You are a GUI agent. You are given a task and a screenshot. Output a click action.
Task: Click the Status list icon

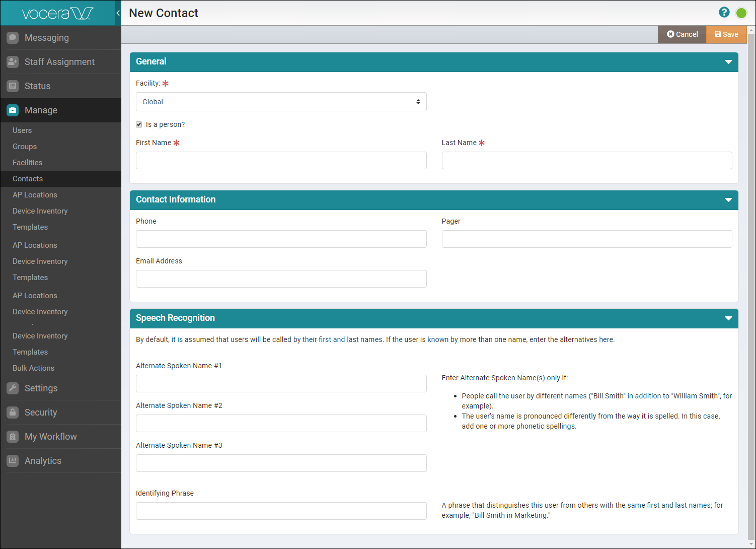click(13, 86)
